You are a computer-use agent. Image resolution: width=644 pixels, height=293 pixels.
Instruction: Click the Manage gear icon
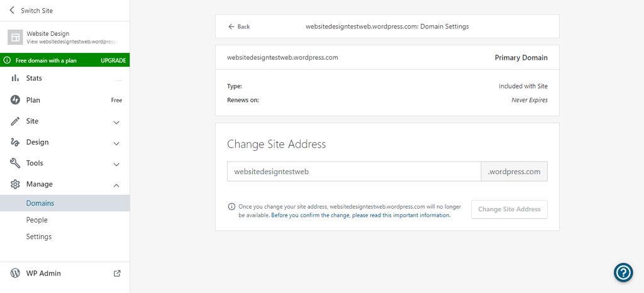point(15,184)
